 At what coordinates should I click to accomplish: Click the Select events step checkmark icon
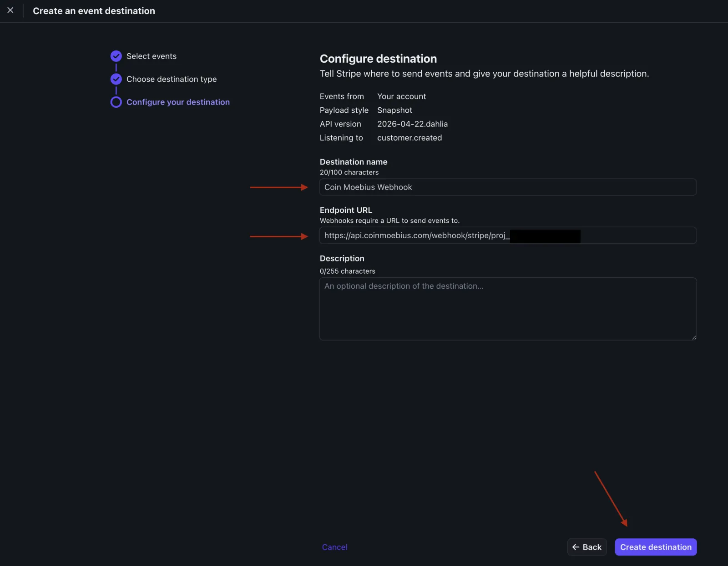116,56
